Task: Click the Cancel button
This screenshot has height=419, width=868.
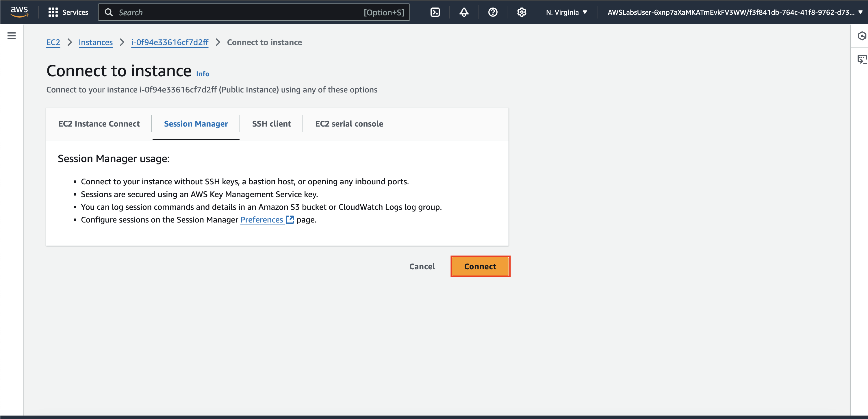Action: tap(422, 266)
